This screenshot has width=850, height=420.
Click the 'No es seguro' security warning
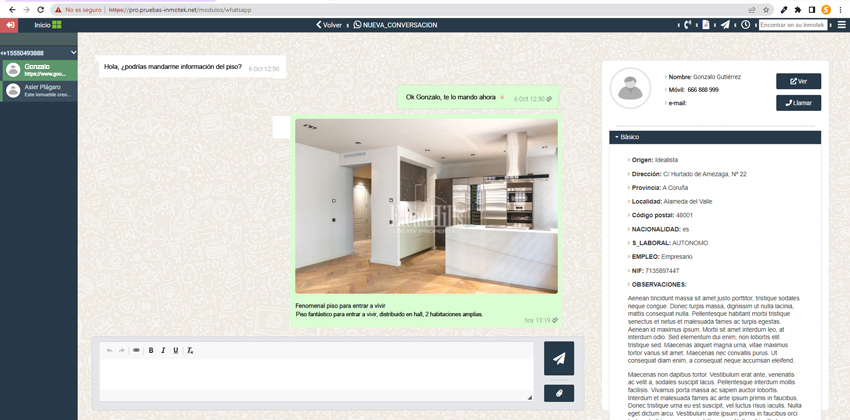tap(78, 10)
